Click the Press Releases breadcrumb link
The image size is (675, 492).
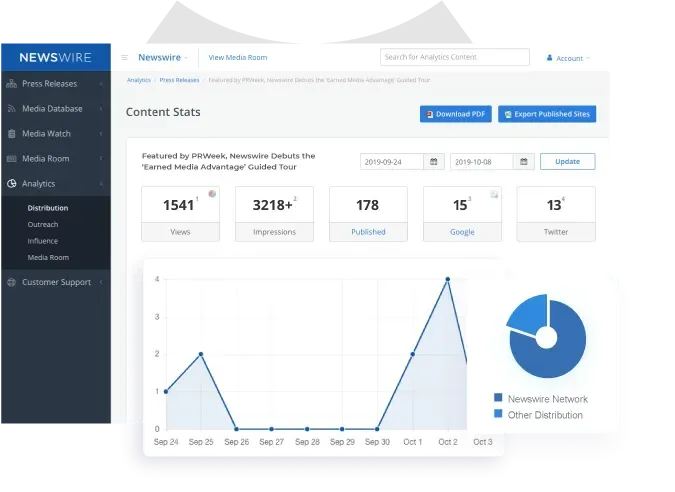[179, 80]
